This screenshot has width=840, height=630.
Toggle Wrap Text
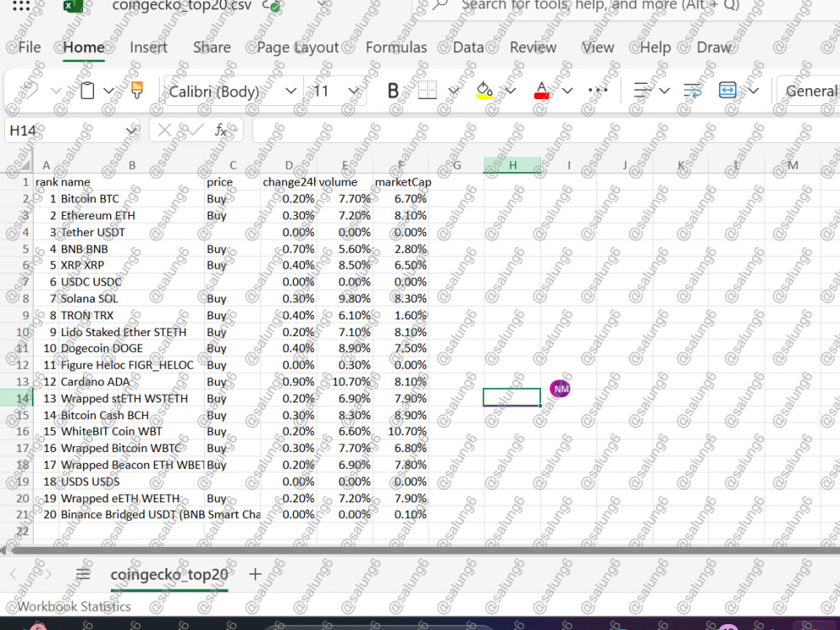click(x=692, y=91)
